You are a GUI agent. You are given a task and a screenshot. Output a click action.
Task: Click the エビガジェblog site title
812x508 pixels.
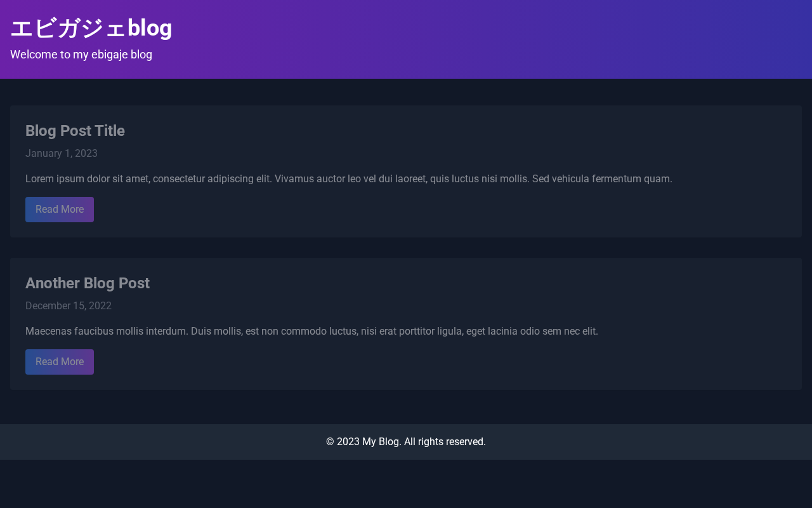91,29
